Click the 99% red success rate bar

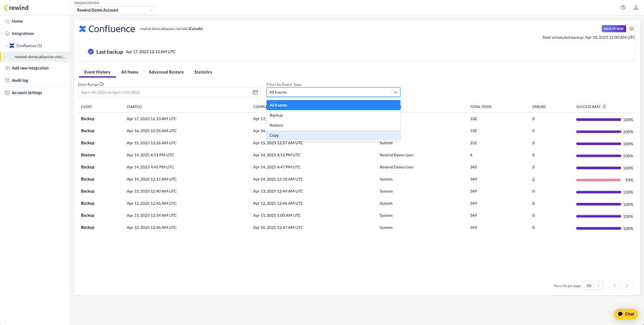click(x=599, y=180)
